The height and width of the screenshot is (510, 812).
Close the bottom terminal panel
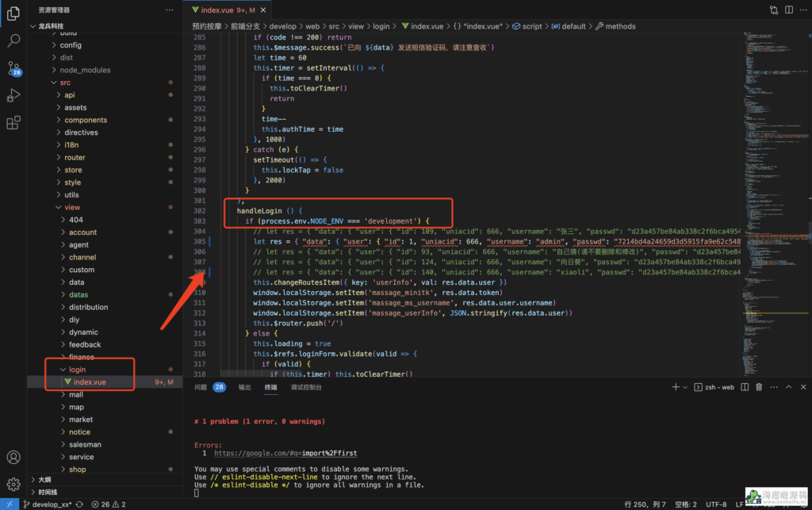[803, 387]
